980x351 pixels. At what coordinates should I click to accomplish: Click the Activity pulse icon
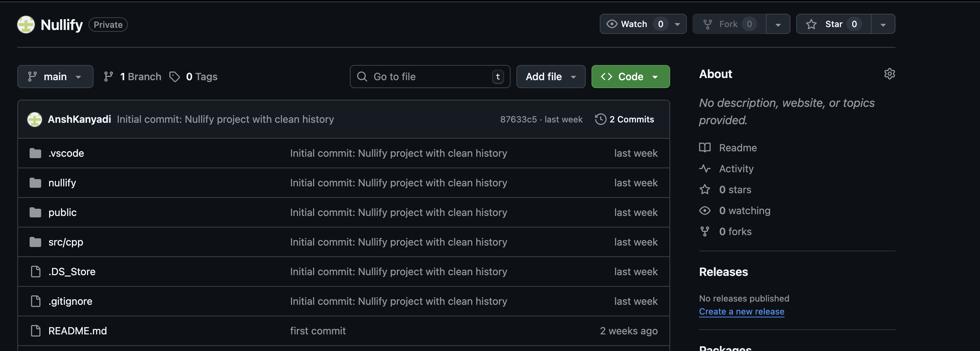(x=705, y=169)
